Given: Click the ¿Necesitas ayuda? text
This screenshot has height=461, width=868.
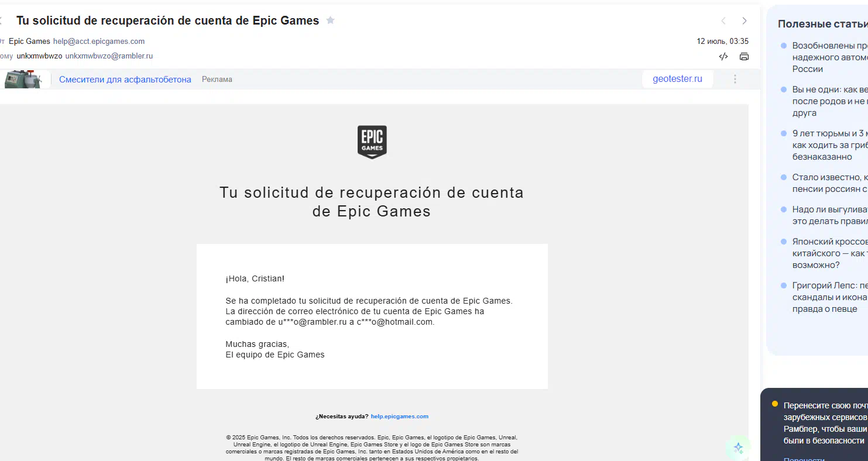Looking at the screenshot, I should pos(342,417).
